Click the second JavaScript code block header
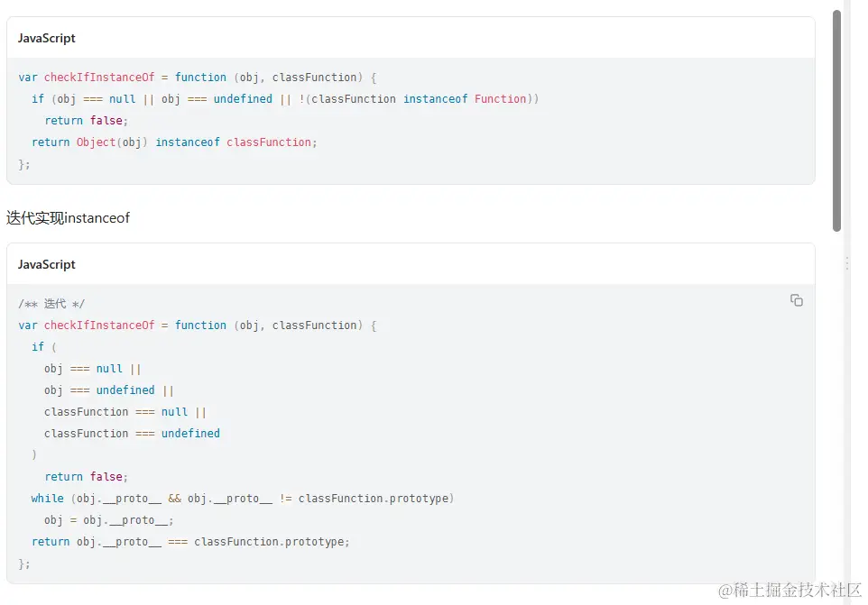 [47, 264]
